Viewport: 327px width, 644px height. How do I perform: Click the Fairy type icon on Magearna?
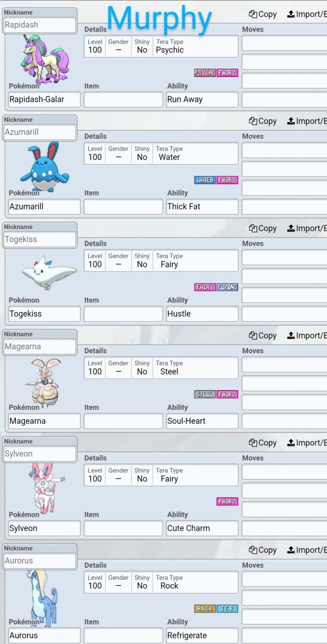coord(227,394)
